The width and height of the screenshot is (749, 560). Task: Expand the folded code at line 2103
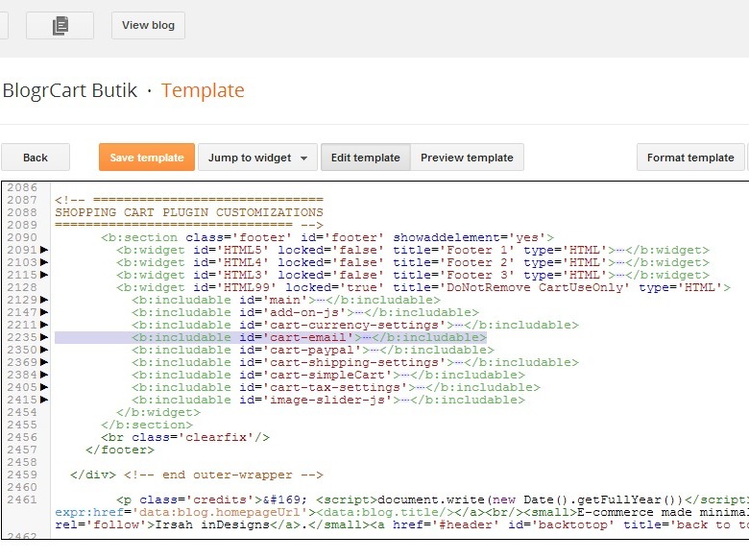44,263
